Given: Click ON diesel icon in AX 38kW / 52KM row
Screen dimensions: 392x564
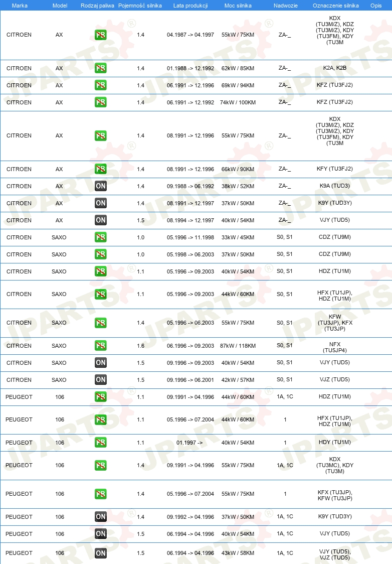Looking at the screenshot, I should point(101,186).
